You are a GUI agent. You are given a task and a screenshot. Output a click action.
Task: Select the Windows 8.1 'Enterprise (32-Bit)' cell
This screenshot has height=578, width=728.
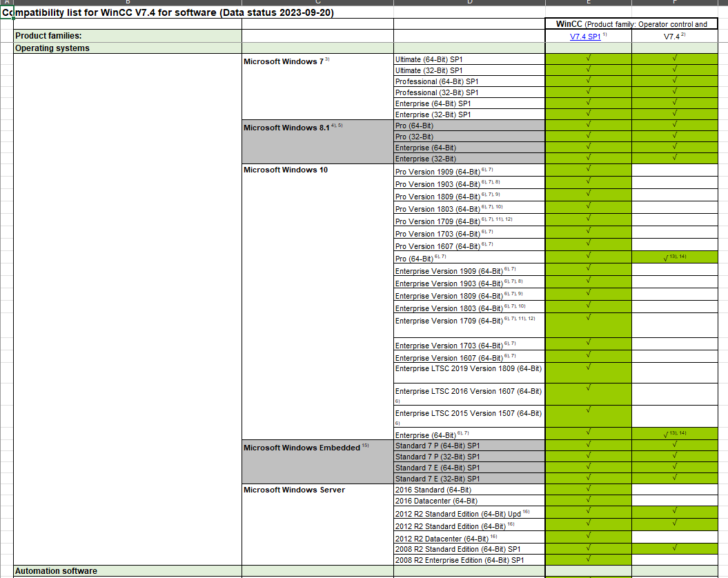[469, 159]
